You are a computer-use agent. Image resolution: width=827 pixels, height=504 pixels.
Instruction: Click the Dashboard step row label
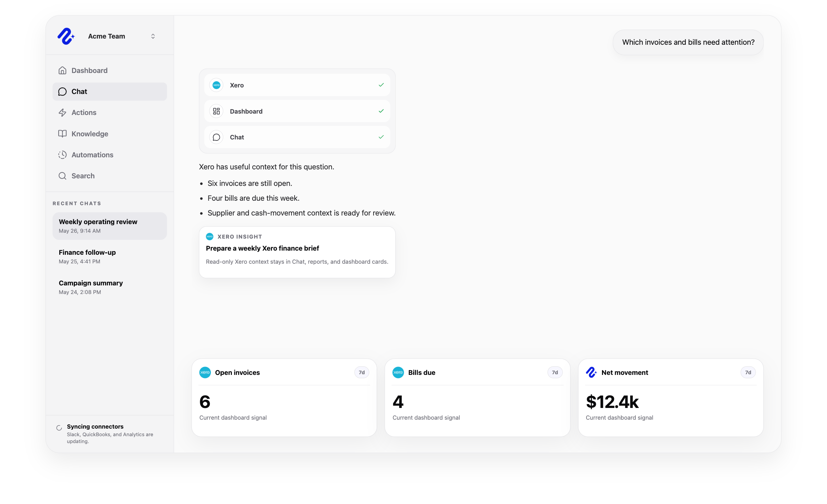[246, 111]
